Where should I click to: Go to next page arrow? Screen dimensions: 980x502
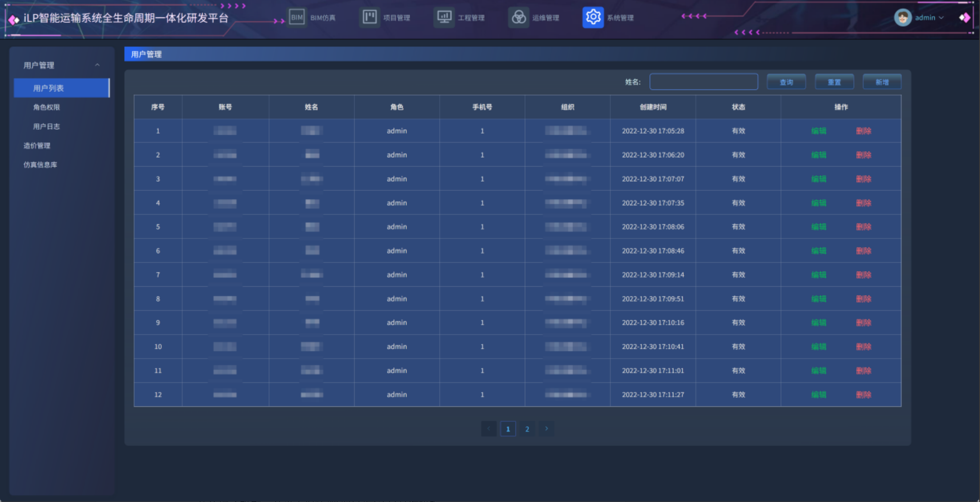tap(546, 428)
